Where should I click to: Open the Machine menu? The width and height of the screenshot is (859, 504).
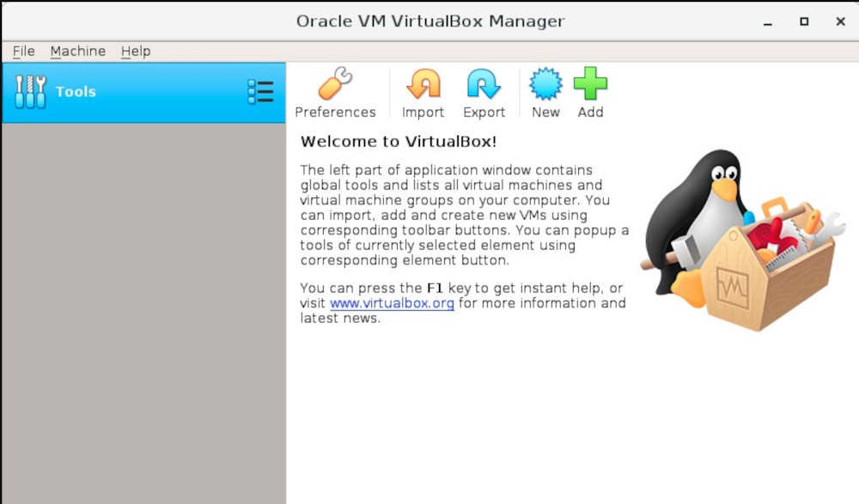78,51
